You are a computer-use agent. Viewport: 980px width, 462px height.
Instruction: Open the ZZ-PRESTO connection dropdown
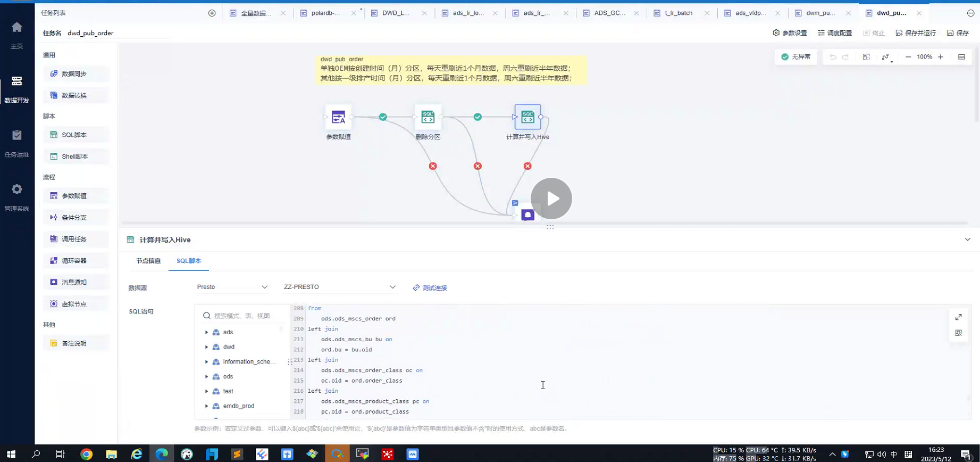339,287
